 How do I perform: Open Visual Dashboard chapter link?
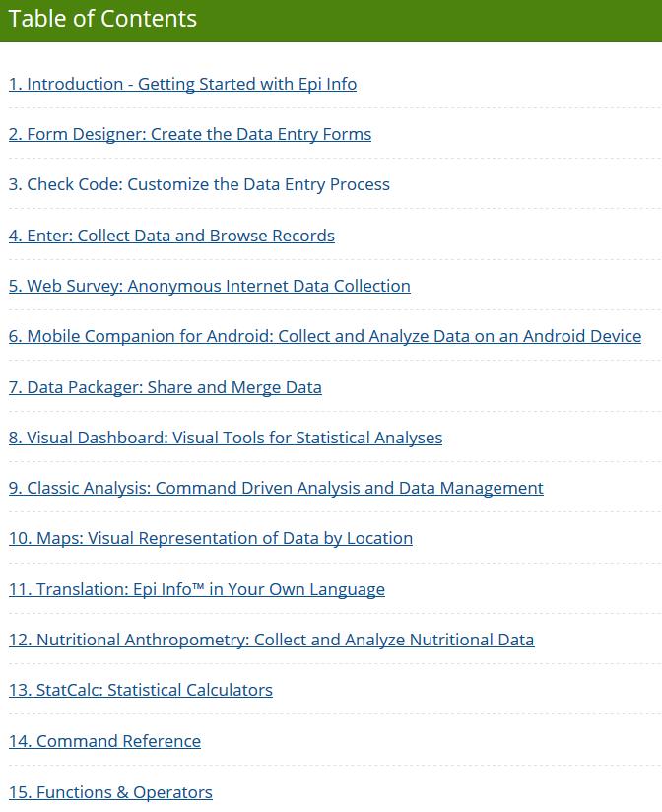pos(226,438)
